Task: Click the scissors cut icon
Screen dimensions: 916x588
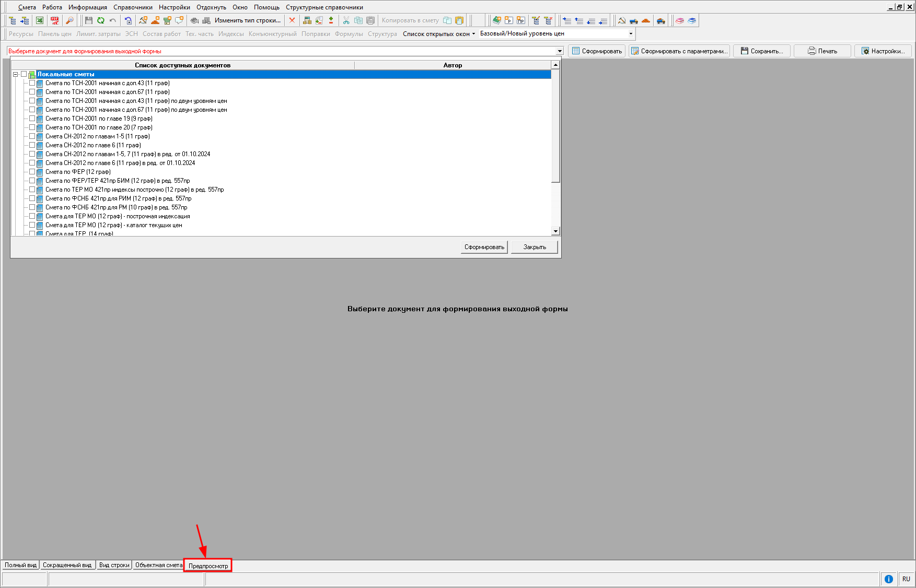Action: (x=346, y=20)
